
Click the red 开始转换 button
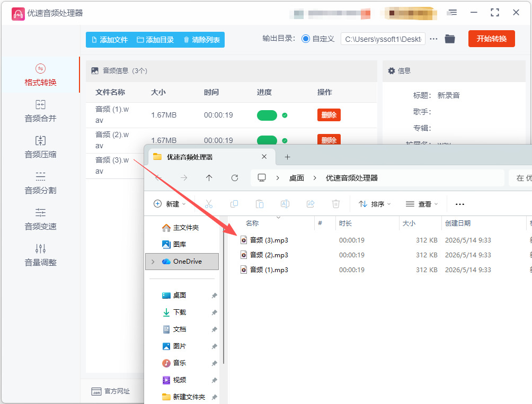[x=492, y=39]
